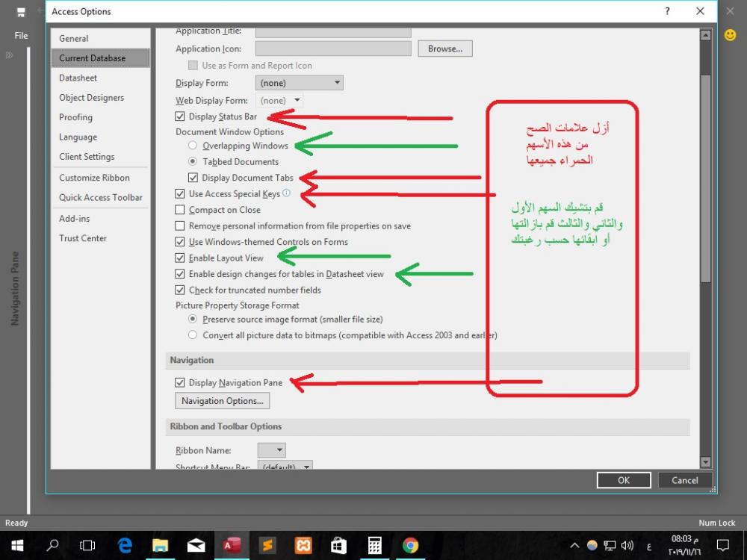Open Client Settings category
747x560 pixels.
(101, 157)
